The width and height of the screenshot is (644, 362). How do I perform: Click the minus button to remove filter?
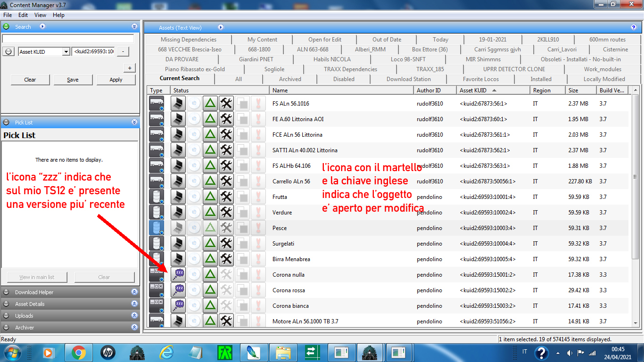click(123, 52)
